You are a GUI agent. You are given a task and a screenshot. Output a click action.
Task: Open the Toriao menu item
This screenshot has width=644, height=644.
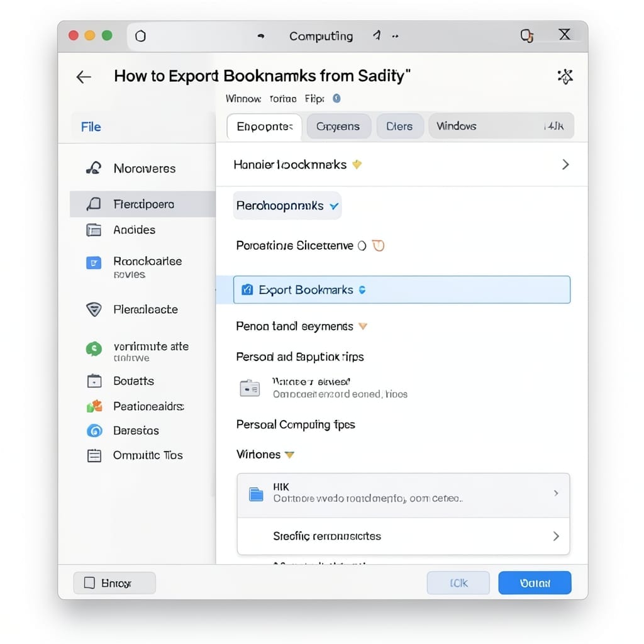click(283, 99)
